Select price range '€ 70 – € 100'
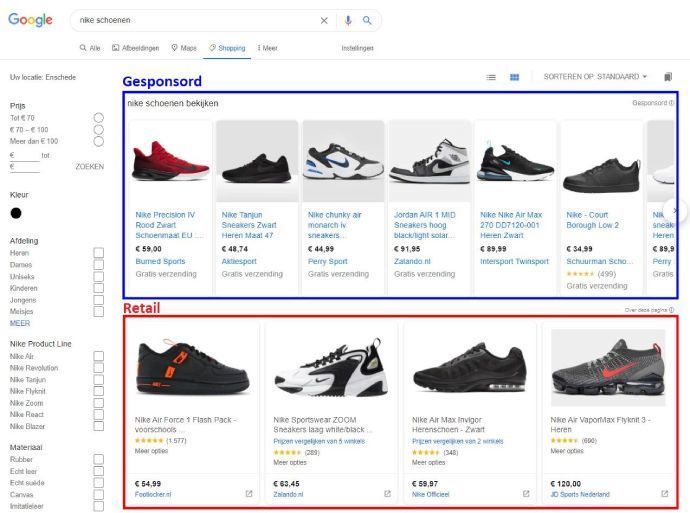The image size is (690, 513). [x=99, y=129]
